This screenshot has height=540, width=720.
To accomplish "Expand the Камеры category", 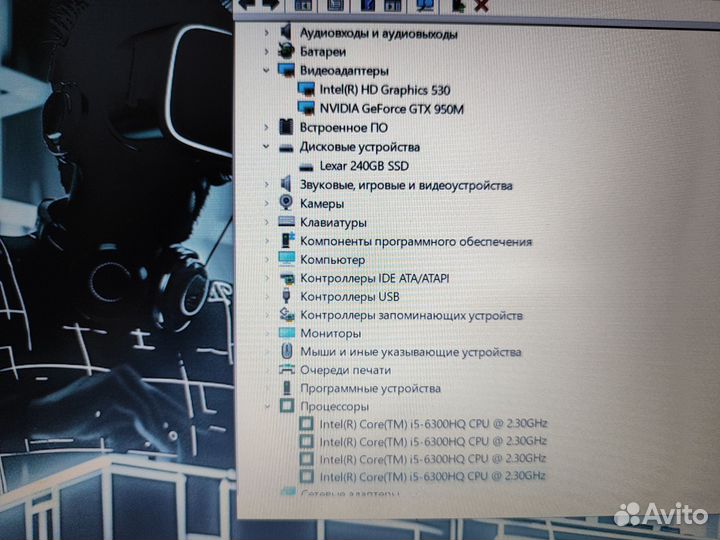I will click(266, 203).
